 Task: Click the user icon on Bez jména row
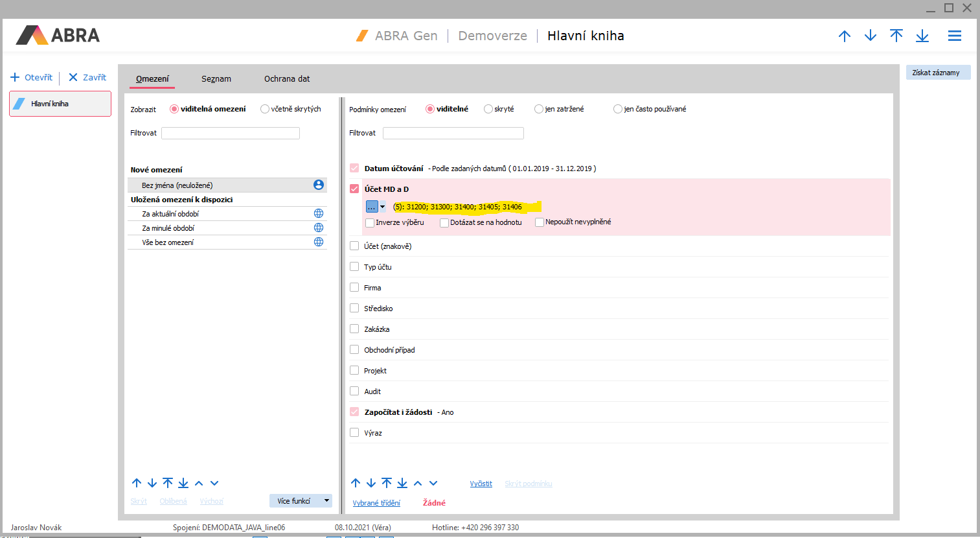(319, 185)
